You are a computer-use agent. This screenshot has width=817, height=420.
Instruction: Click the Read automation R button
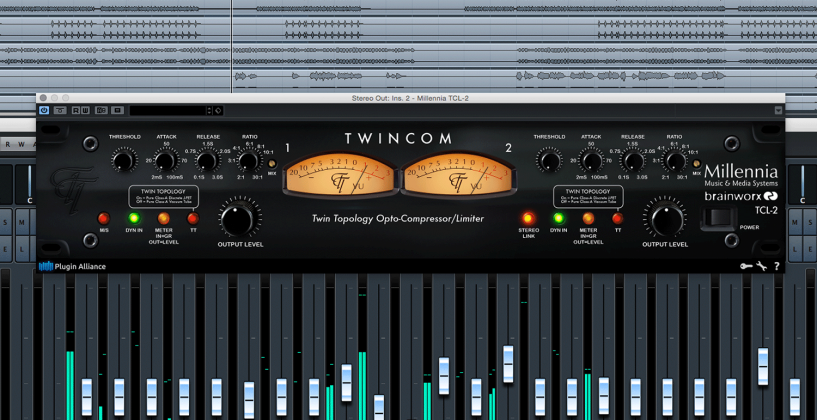pyautogui.click(x=75, y=110)
